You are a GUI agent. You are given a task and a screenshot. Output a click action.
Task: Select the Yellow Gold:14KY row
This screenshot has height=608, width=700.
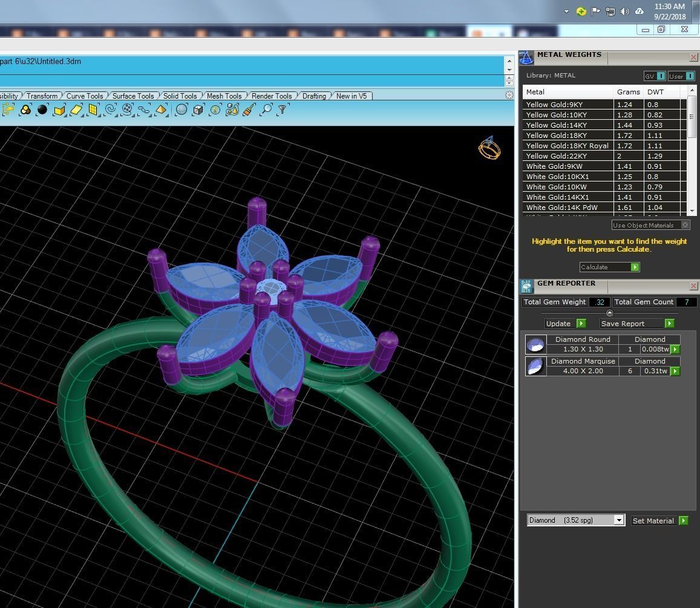point(604,125)
